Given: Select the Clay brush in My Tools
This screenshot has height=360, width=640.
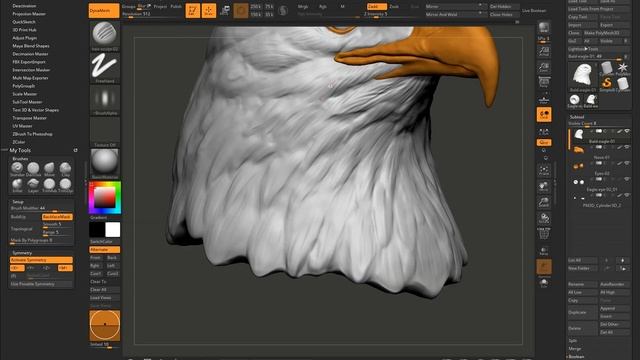Looking at the screenshot, I should point(65,168).
